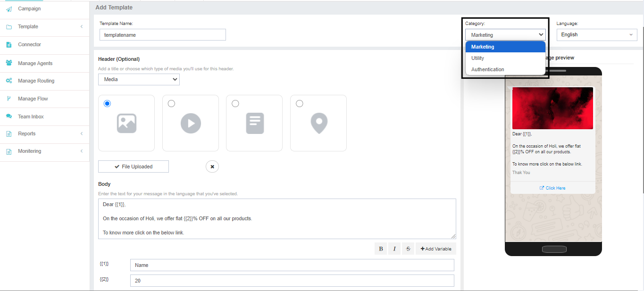
Task: Choose Utility from the Category list
Action: [x=478, y=58]
